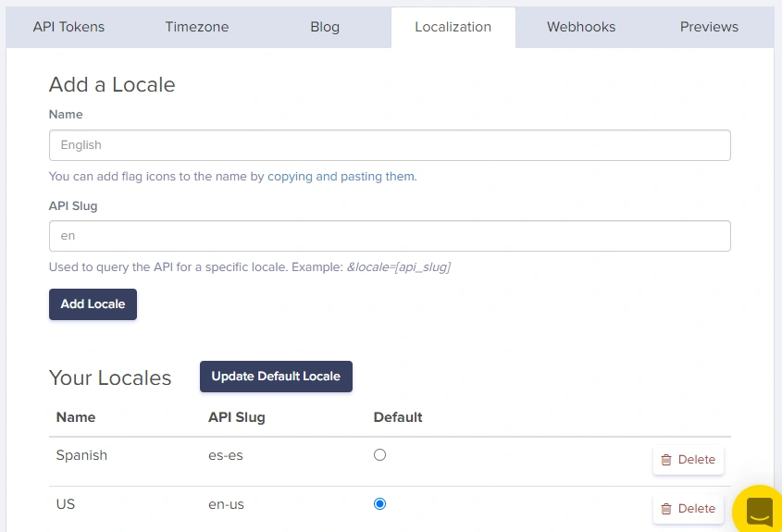Click the Spanish locale name cell

point(81,455)
